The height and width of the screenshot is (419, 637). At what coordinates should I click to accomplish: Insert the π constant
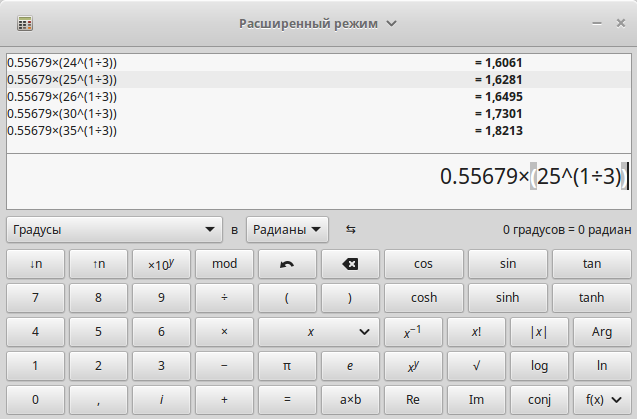[287, 366]
